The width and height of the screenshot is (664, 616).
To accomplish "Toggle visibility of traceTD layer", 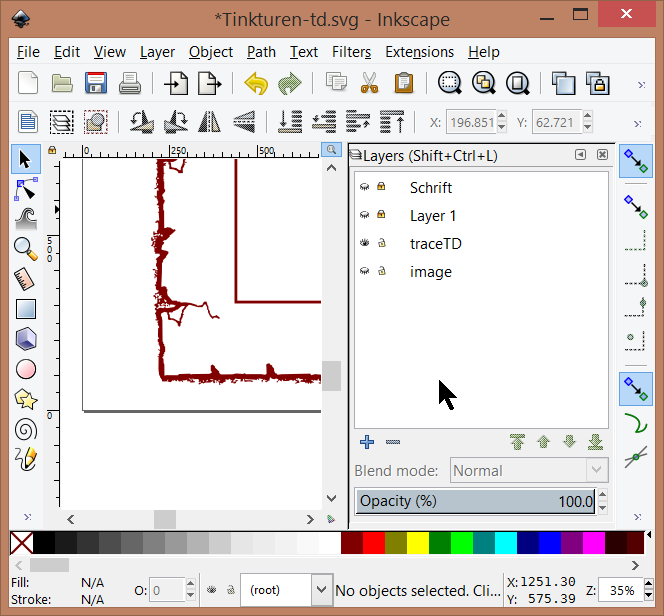I will pos(365,243).
